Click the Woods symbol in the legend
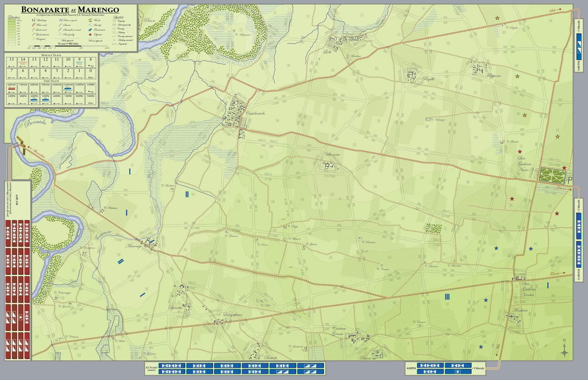Screen dimensions: 588x380 (x=91, y=20)
